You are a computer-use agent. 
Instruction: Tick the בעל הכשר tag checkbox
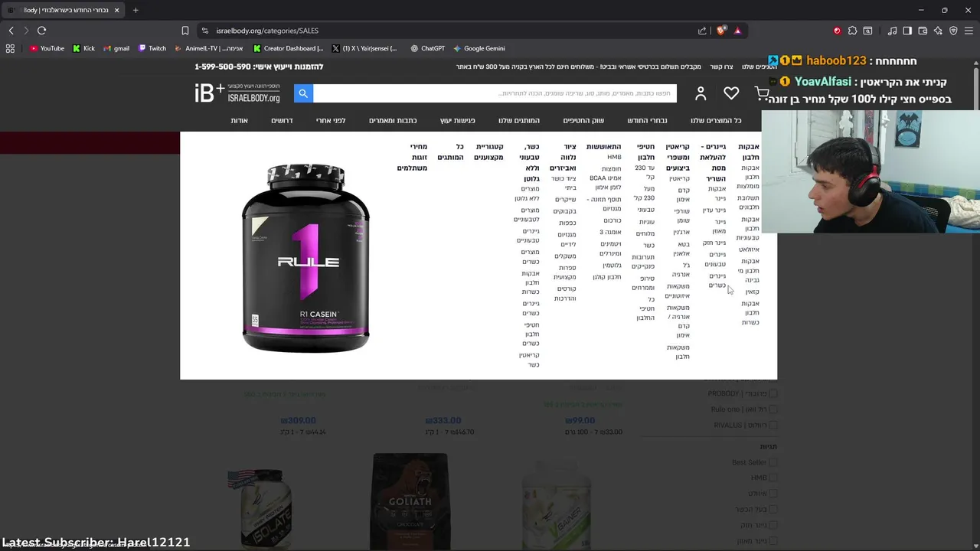773,509
